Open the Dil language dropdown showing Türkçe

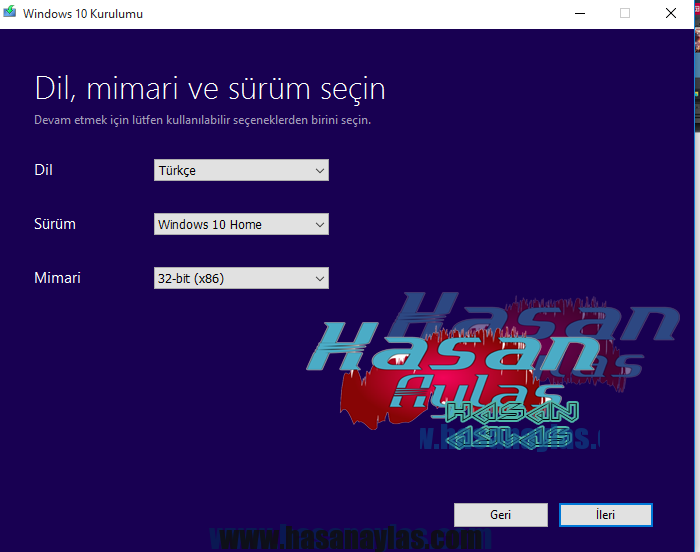click(x=241, y=170)
